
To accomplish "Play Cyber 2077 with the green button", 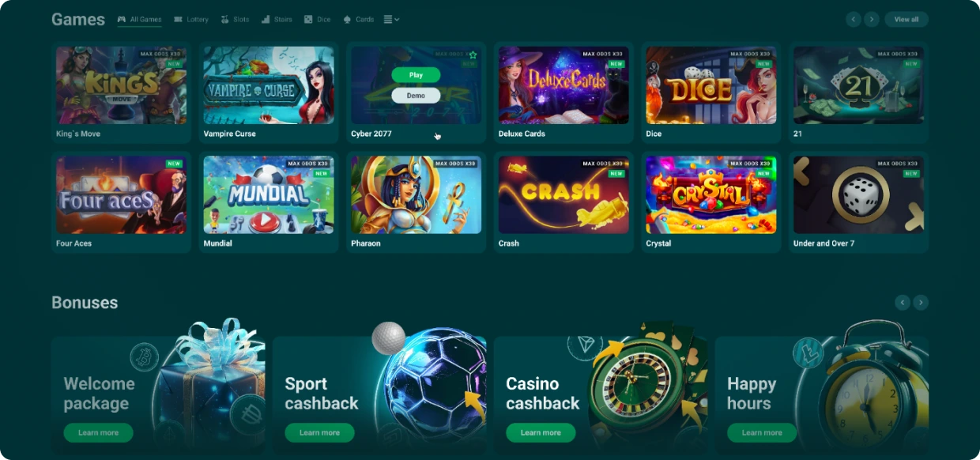I will pyautogui.click(x=416, y=75).
